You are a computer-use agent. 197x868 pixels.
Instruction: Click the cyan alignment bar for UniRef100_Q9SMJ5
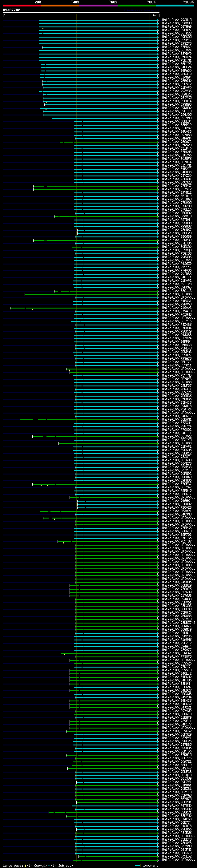99,20
